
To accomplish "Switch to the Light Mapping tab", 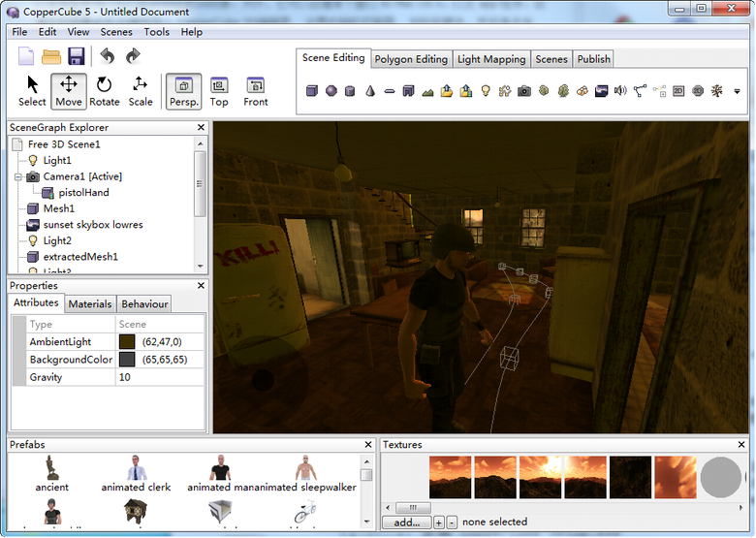I will 491,59.
